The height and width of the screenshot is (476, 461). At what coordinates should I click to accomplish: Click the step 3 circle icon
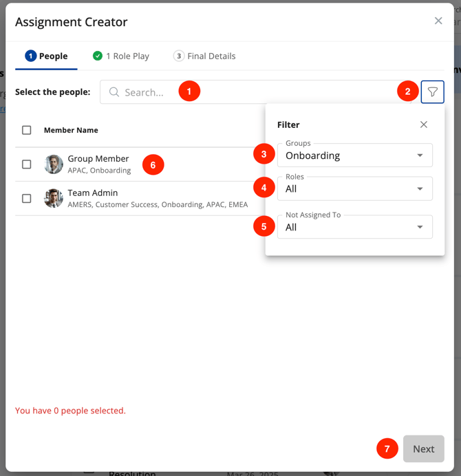click(x=179, y=56)
